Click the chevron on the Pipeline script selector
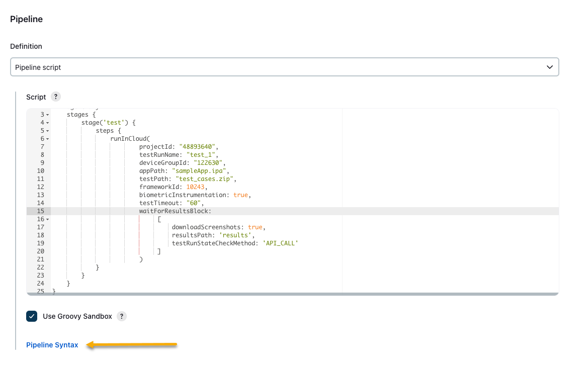The image size is (588, 368). coord(549,66)
